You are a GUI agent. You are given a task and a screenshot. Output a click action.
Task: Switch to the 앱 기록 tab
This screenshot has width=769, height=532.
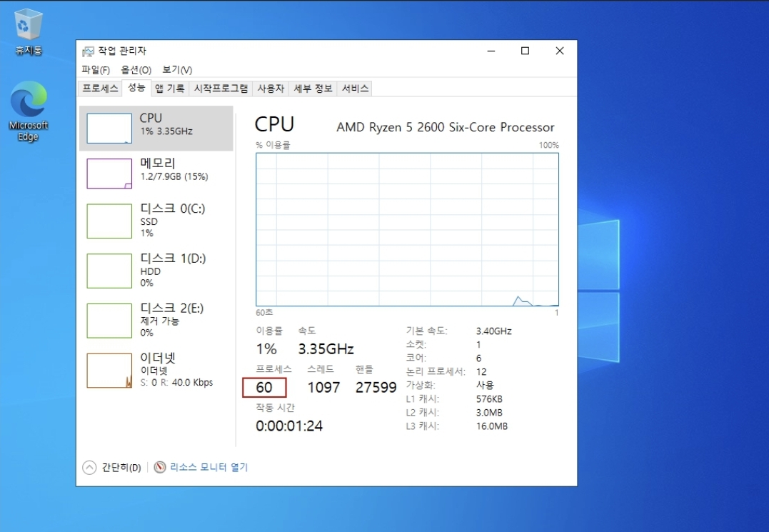click(169, 89)
